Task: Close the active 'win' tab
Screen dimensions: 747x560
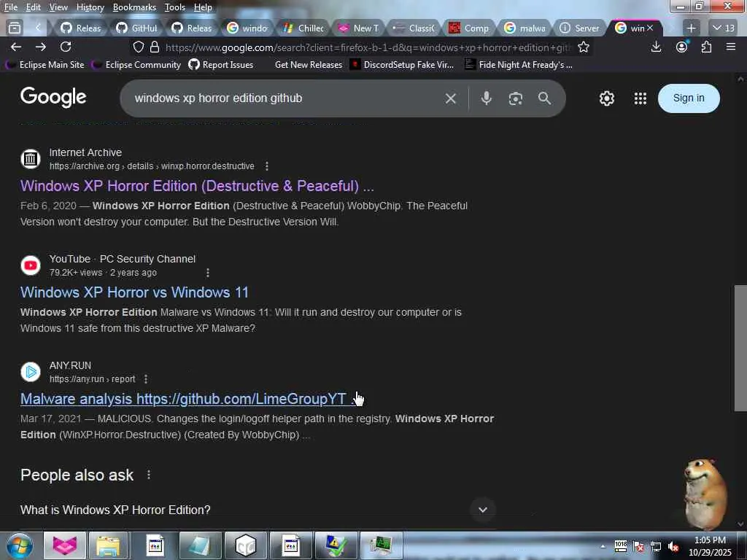Action: click(650, 28)
